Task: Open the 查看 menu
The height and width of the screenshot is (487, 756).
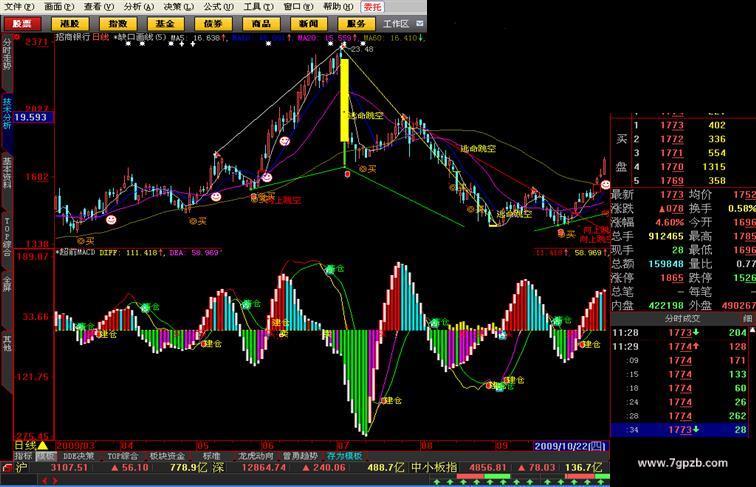Action: pos(99,7)
